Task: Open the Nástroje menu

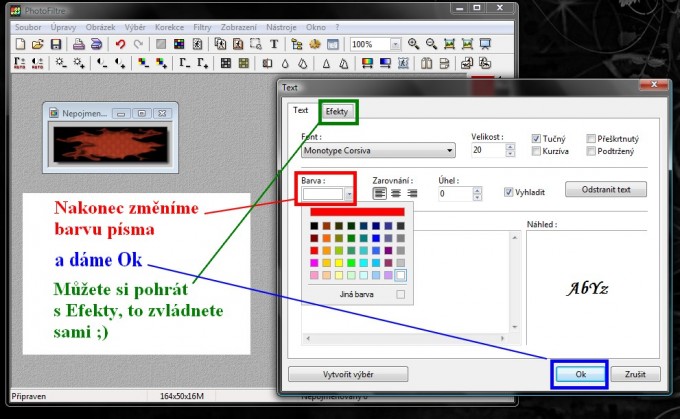Action: 281,27
